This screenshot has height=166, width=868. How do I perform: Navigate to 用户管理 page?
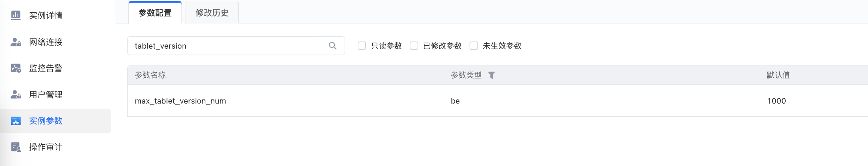pos(46,95)
